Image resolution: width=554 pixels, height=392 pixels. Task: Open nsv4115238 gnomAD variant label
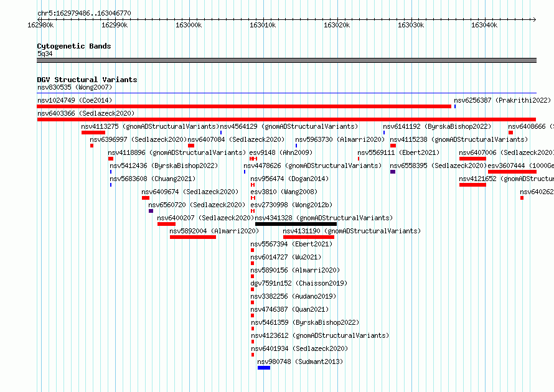pos(459,139)
